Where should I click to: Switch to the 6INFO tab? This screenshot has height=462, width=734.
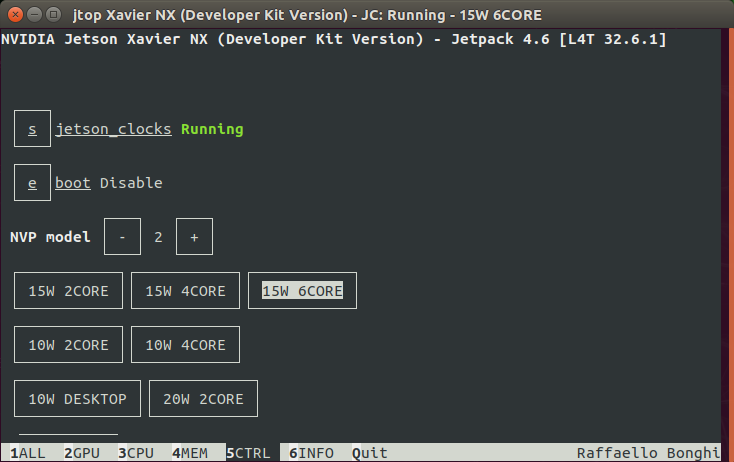pos(311,453)
